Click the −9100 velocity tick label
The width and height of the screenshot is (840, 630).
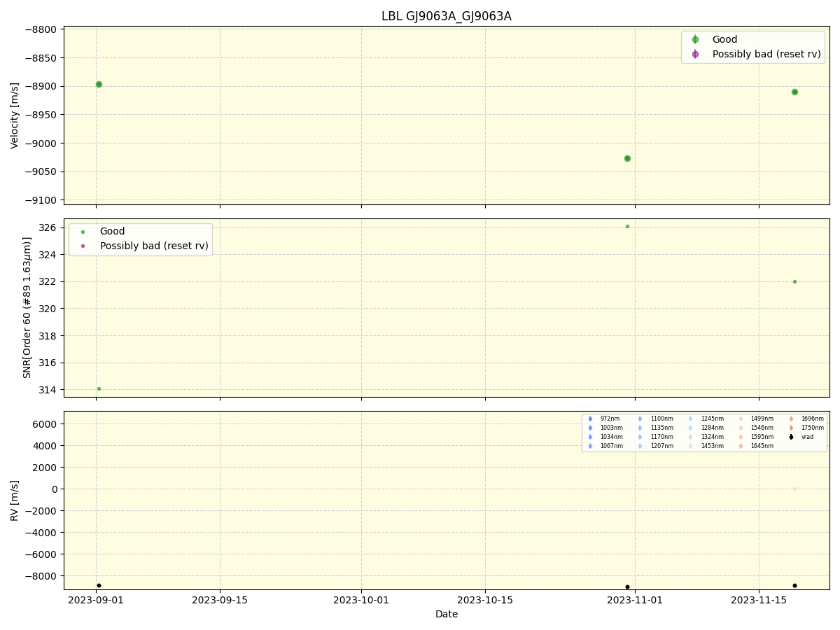point(41,200)
